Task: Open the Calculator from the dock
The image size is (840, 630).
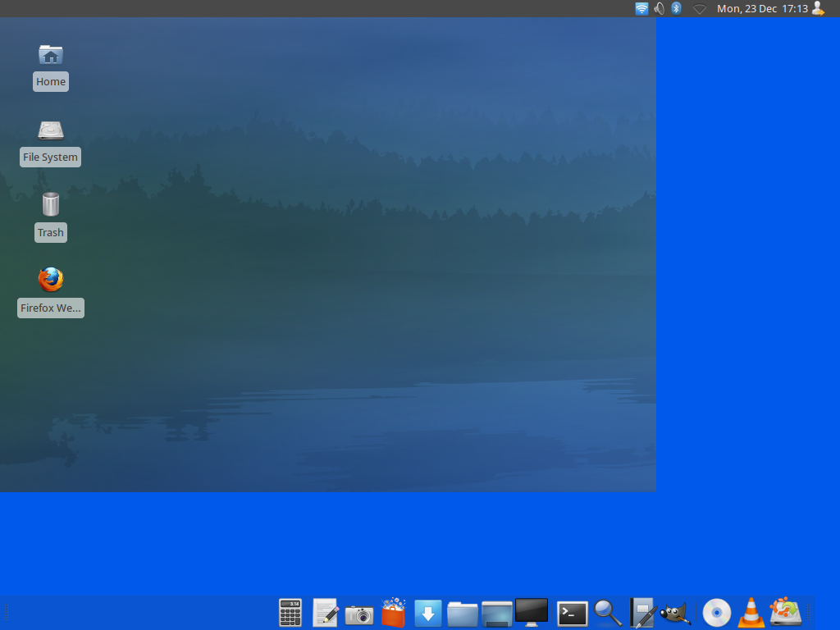Action: pyautogui.click(x=290, y=612)
